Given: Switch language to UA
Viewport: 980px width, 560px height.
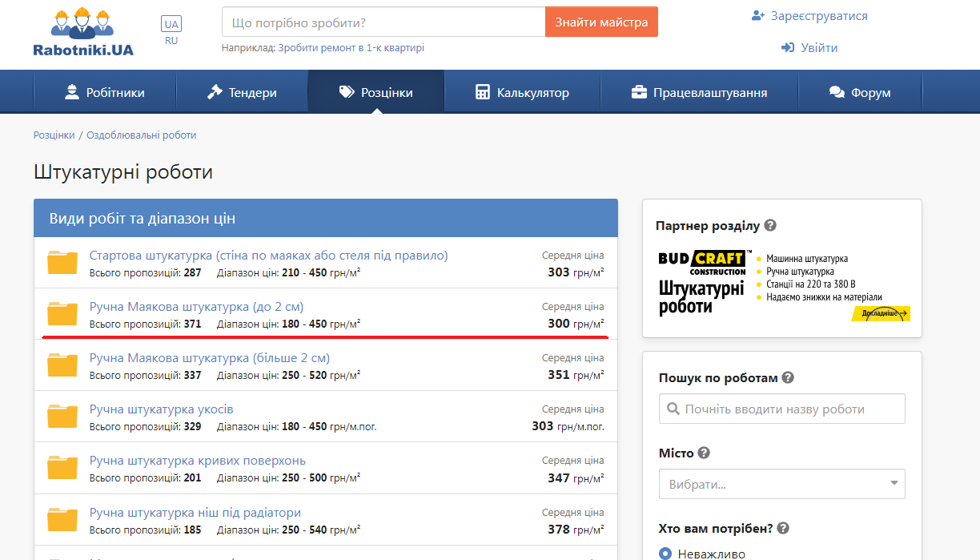Looking at the screenshot, I should [171, 24].
